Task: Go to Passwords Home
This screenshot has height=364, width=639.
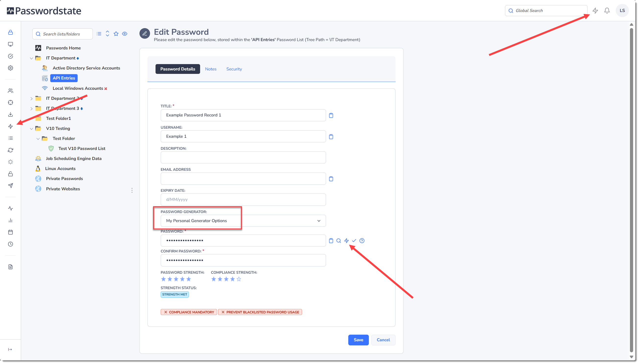Action: (x=63, y=48)
